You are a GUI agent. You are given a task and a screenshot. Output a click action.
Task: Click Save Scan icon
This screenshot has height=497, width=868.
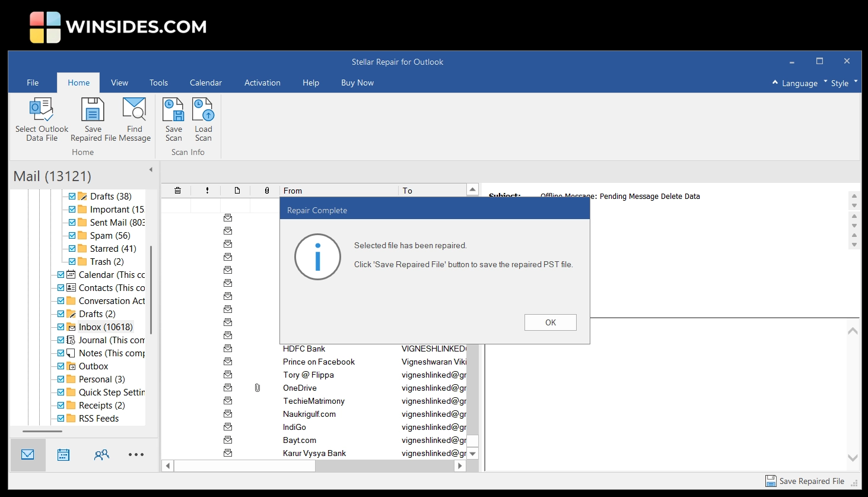173,110
